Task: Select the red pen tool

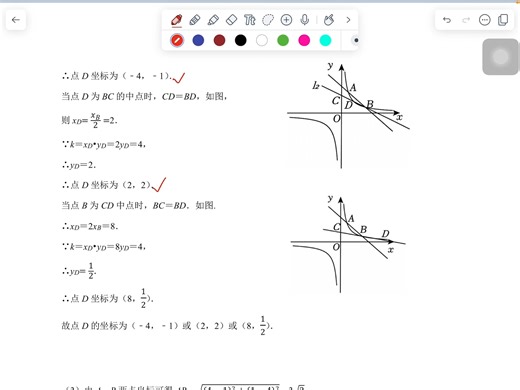Action: click(x=177, y=20)
